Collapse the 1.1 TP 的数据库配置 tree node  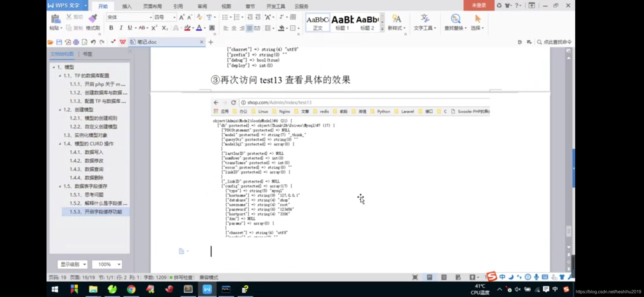(x=60, y=76)
